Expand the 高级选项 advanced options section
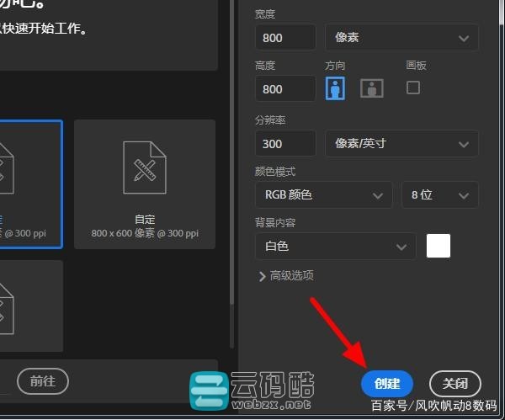The image size is (505, 420). (x=286, y=275)
